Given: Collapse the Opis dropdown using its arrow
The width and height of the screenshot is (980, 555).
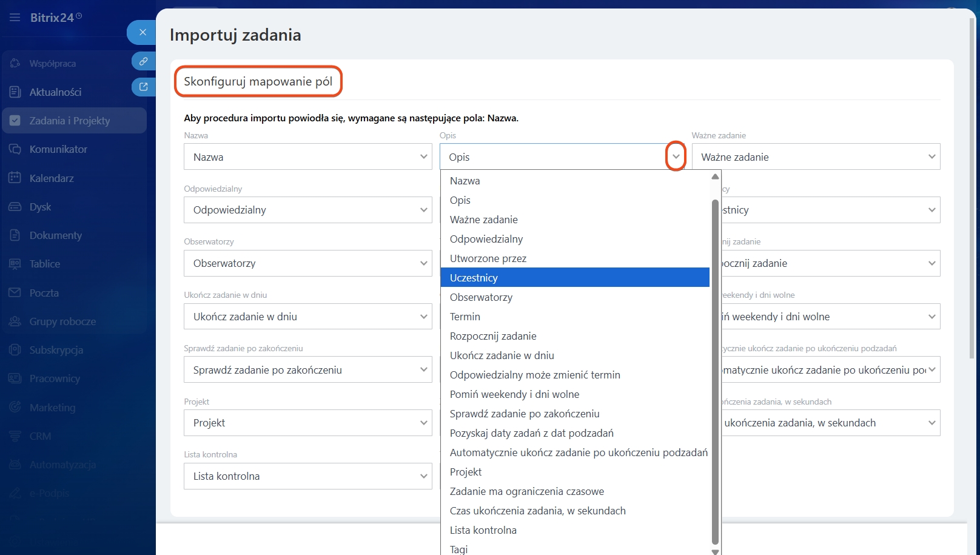Looking at the screenshot, I should pos(676,156).
